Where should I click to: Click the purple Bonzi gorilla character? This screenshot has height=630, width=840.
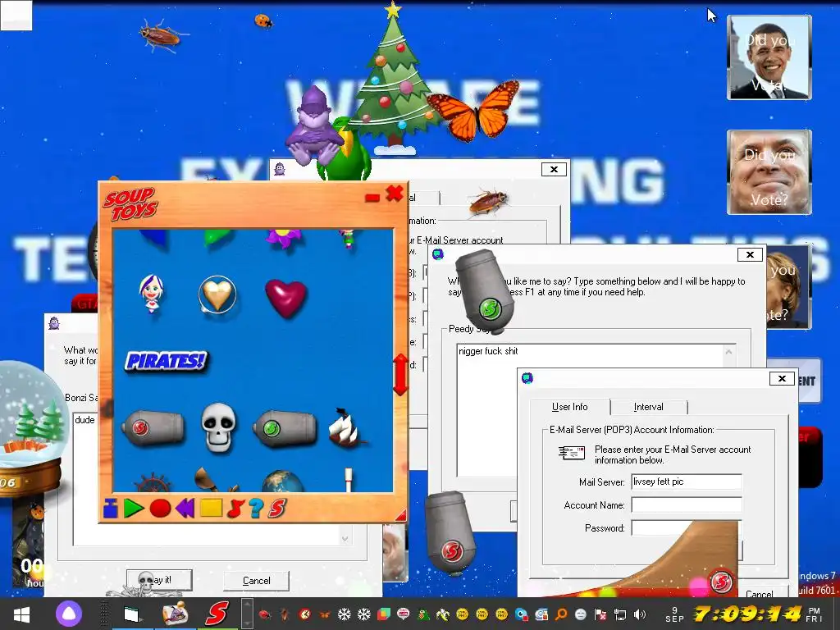point(314,126)
